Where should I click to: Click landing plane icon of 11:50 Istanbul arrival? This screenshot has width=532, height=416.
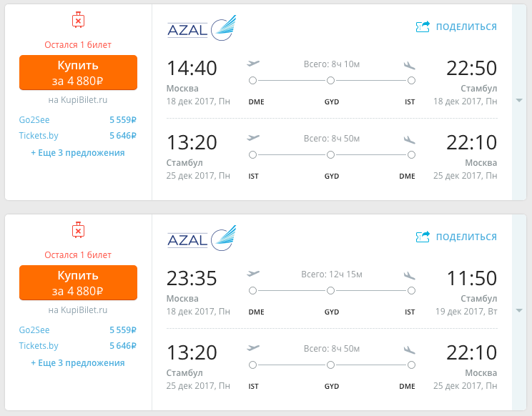click(410, 276)
